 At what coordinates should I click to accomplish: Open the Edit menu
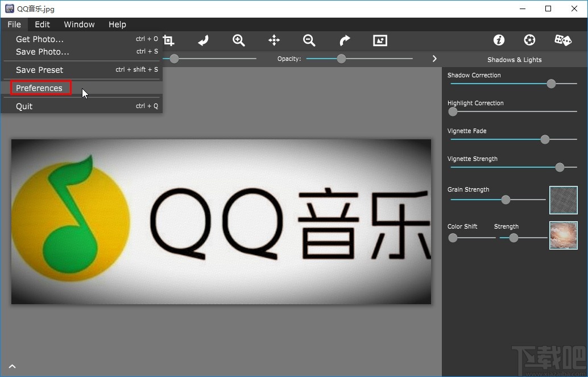[42, 24]
